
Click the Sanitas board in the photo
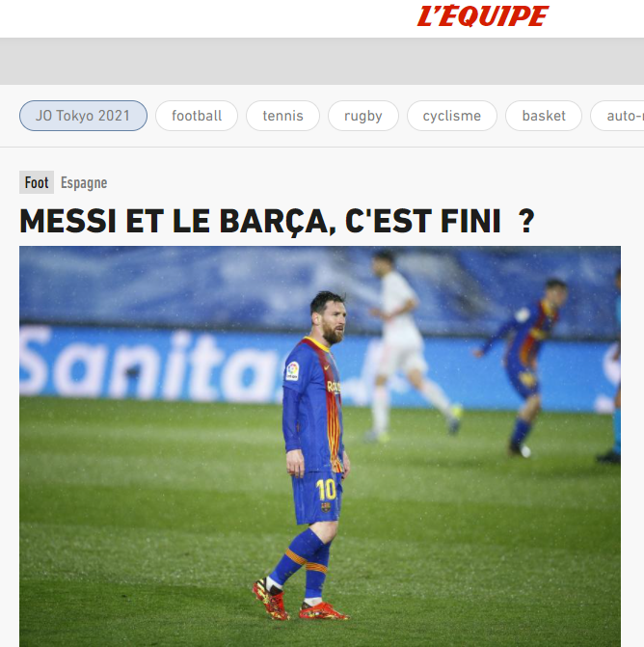148,364
